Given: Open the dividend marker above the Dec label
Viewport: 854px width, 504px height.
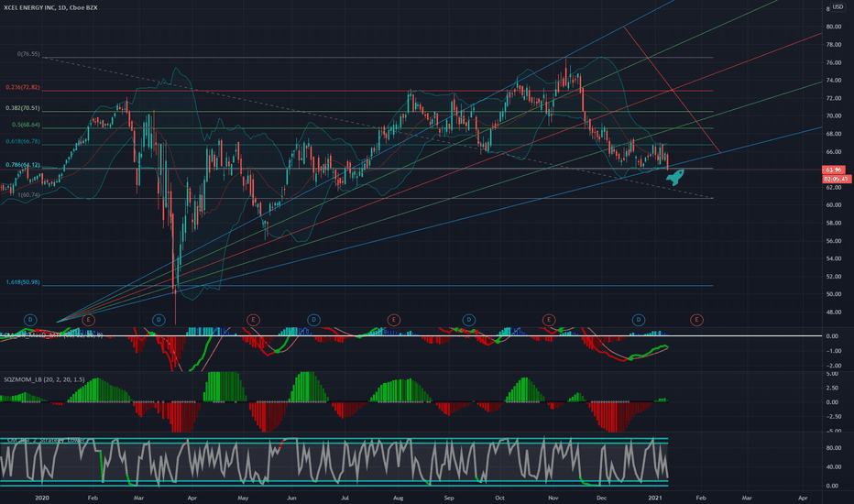Looking at the screenshot, I should [639, 320].
